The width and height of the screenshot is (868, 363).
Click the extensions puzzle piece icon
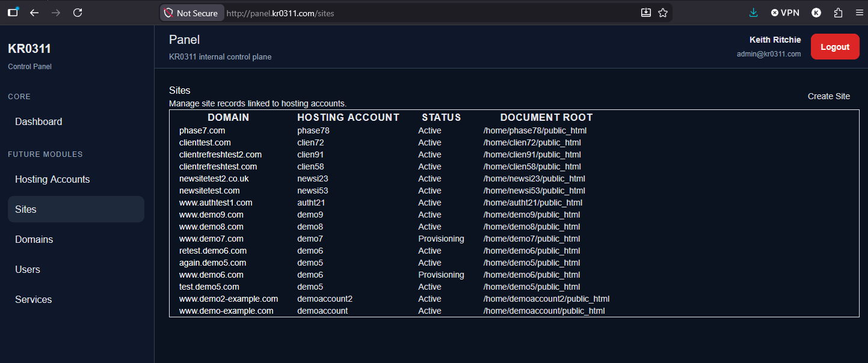pyautogui.click(x=838, y=12)
